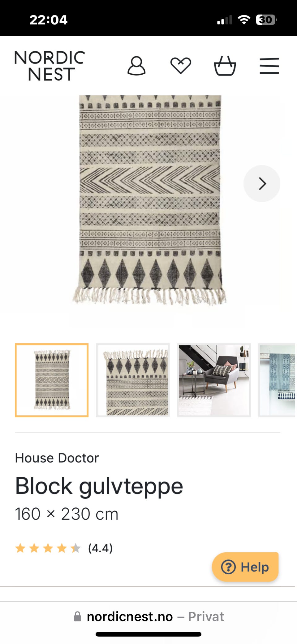Screen dimensions: 297x644
Task: Open the hamburger menu
Action: (269, 66)
